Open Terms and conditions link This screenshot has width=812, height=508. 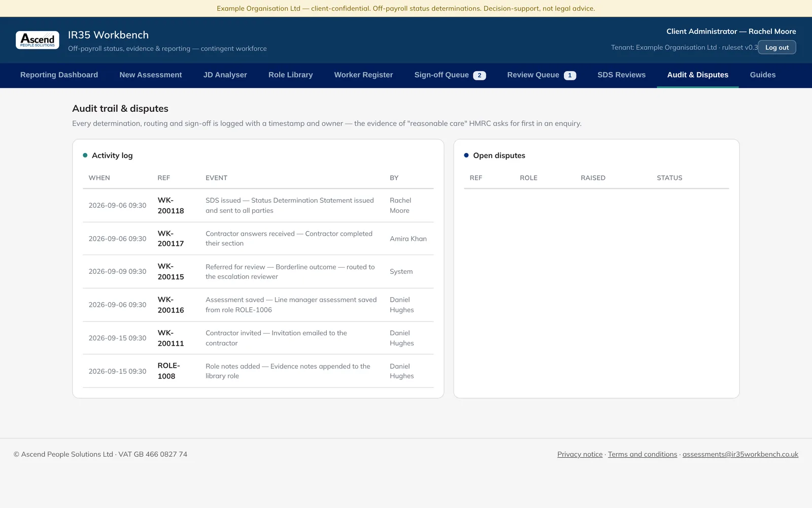coord(642,454)
